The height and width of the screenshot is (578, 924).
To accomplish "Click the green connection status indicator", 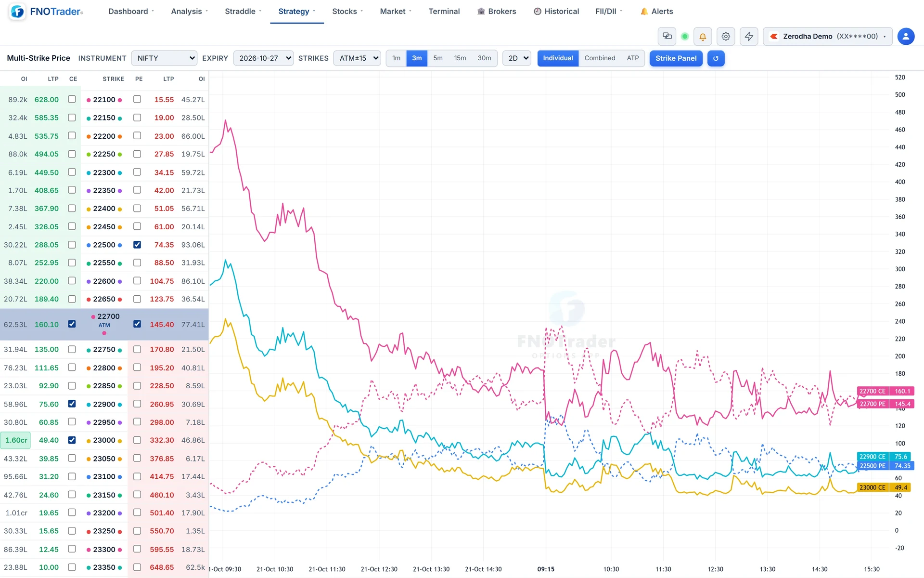I will point(685,37).
